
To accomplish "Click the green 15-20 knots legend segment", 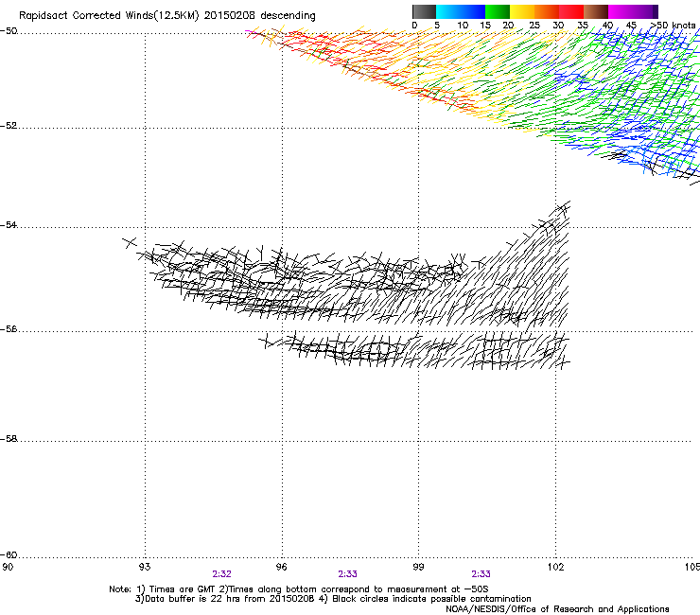I will pyautogui.click(x=498, y=11).
